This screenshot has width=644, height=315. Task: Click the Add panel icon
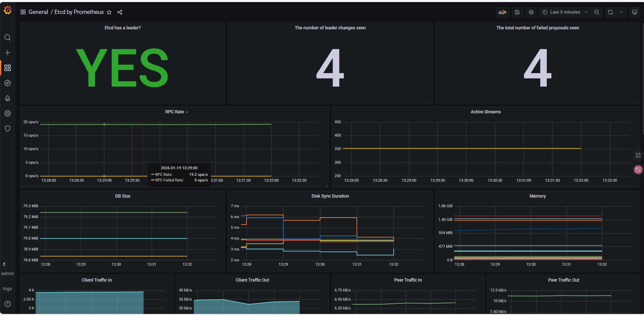[x=502, y=12]
